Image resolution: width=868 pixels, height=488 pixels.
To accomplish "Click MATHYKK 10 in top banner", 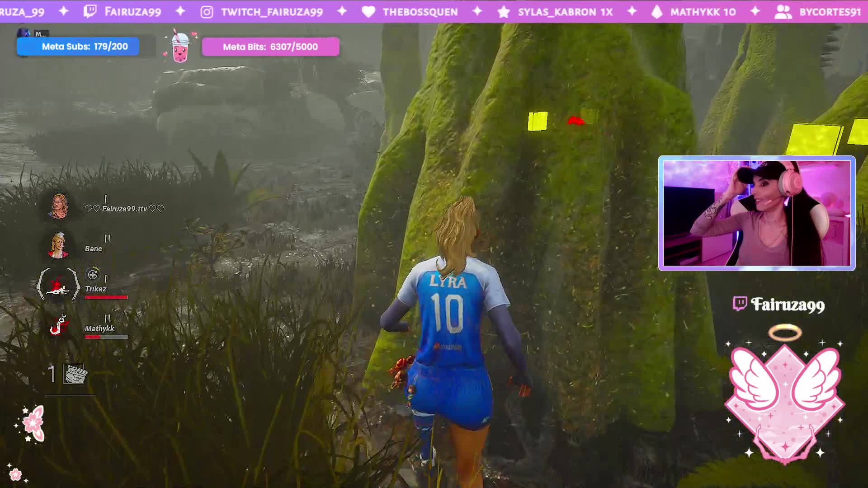I will point(703,12).
